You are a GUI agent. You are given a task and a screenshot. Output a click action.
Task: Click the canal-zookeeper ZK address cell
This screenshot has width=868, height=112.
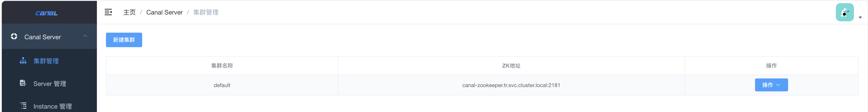point(511,85)
